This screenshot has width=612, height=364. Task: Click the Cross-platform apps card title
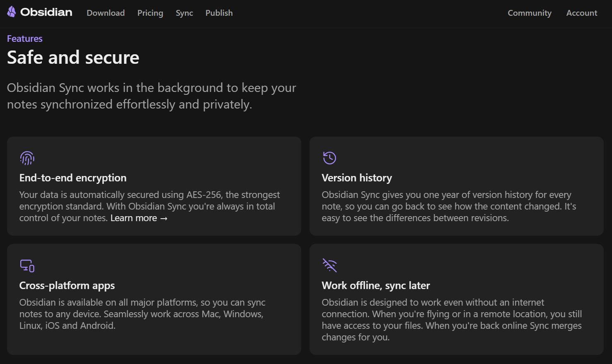(x=67, y=285)
